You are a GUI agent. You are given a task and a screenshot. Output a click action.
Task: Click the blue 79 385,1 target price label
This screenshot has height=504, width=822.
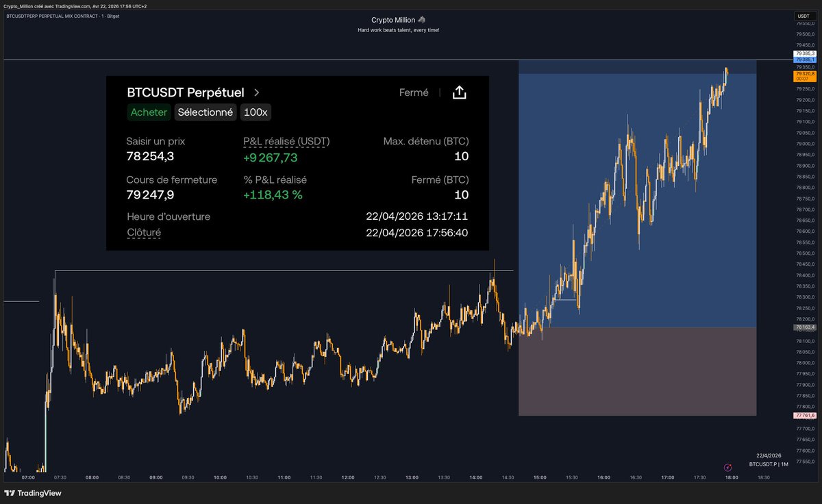pos(804,60)
